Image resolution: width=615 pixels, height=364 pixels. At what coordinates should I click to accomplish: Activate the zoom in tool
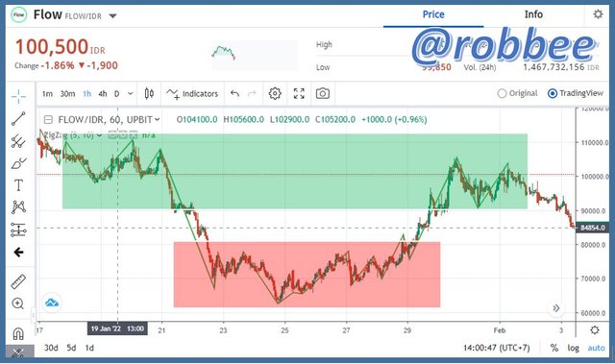coord(18,303)
